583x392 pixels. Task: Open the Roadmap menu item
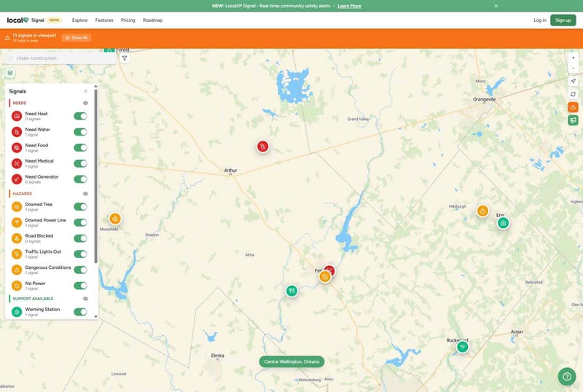pyautogui.click(x=153, y=20)
